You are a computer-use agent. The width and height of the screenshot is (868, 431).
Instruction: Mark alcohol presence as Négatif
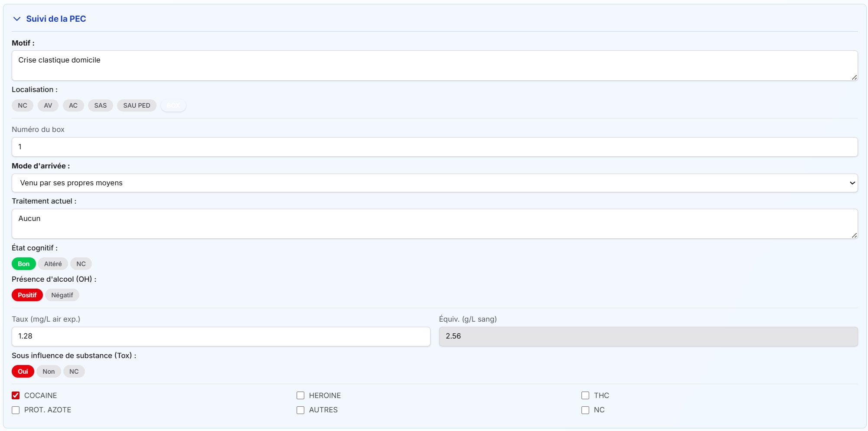pos(62,295)
